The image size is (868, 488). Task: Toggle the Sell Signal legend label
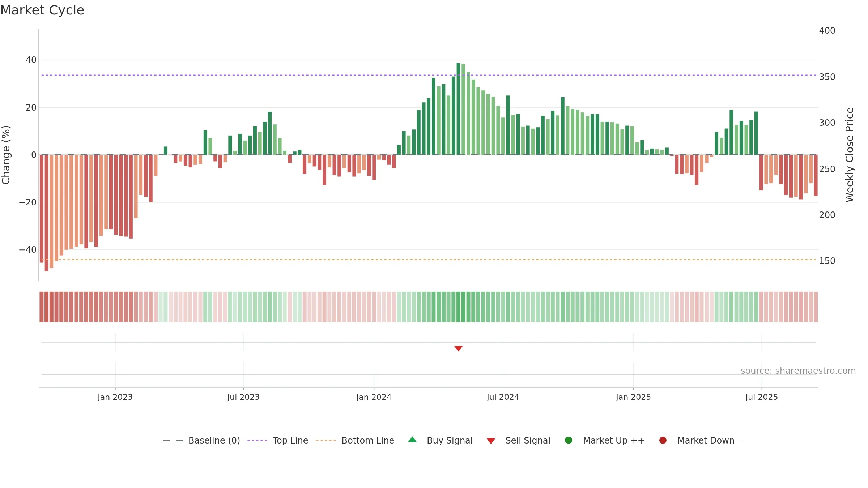pos(528,440)
